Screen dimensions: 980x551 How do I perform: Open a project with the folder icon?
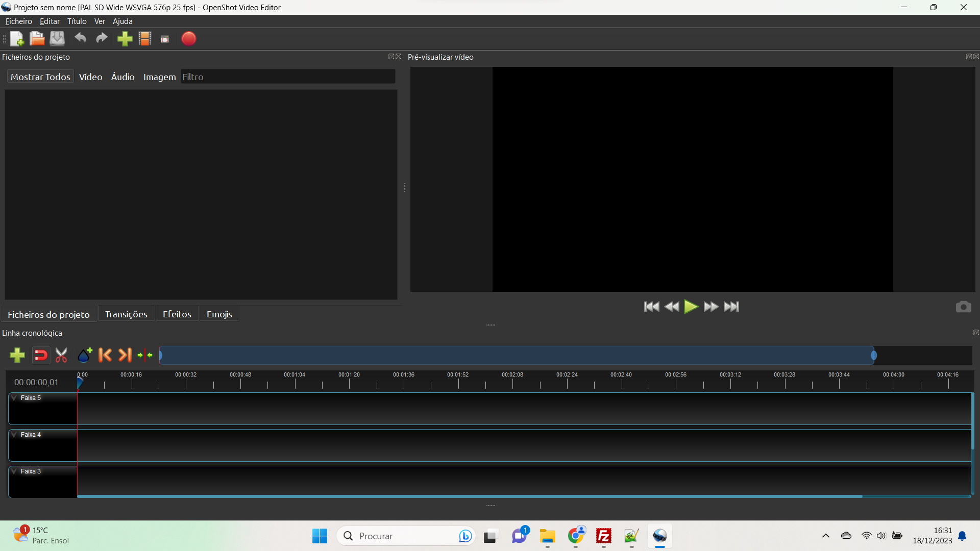(37, 39)
